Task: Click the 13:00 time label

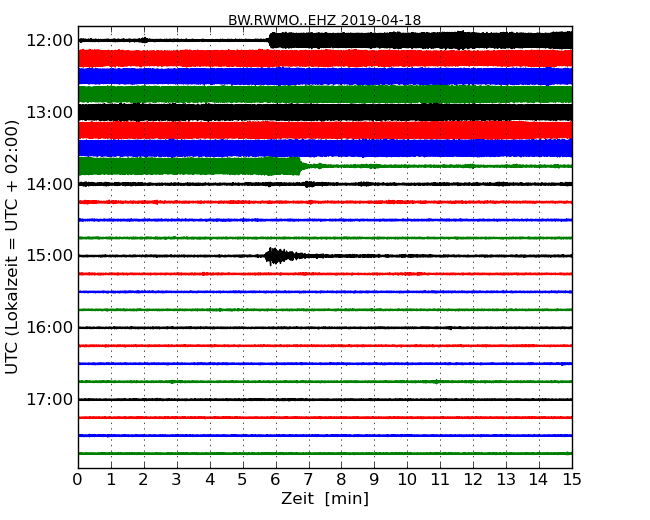Action: click(49, 112)
